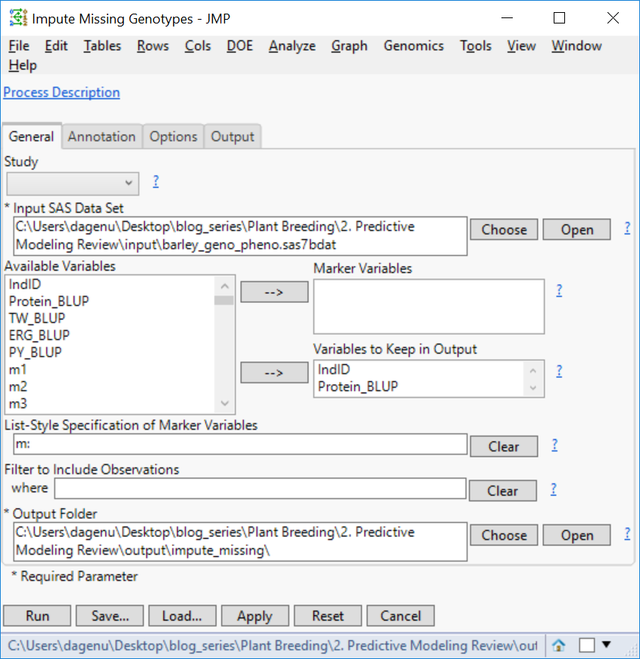The width and height of the screenshot is (640, 659).
Task: Open the Window menu
Action: [577, 46]
